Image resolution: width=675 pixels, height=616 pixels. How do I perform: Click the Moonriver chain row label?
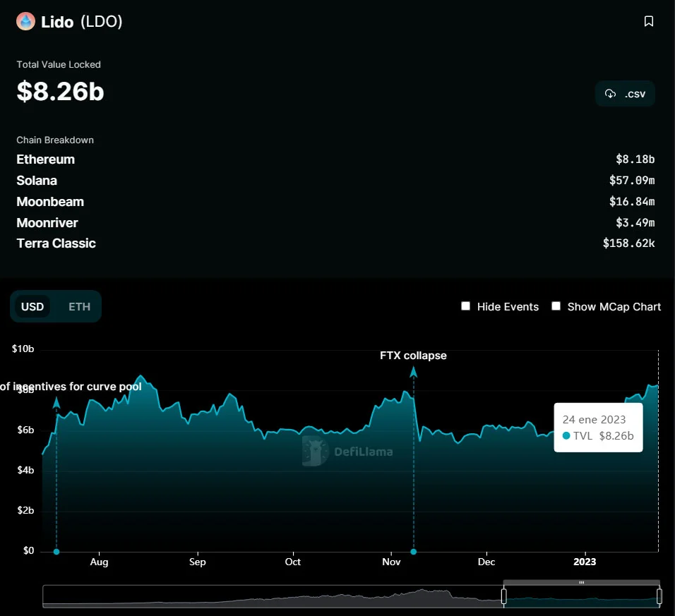pos(47,223)
